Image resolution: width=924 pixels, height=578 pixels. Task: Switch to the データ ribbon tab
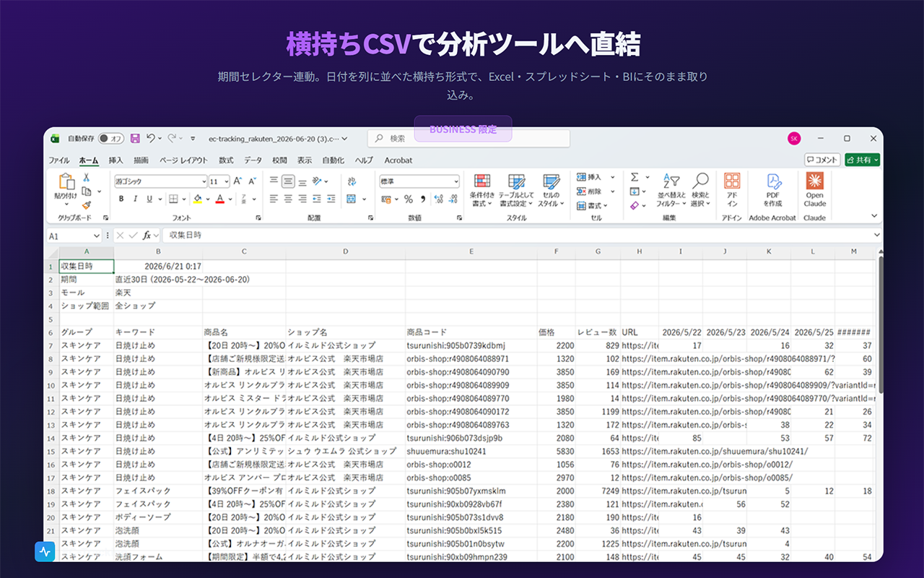[x=253, y=160]
